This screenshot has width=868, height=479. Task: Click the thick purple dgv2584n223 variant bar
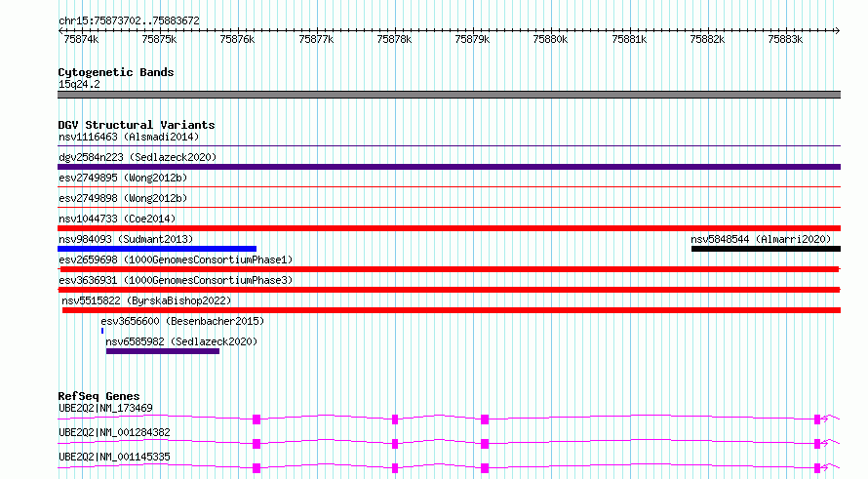[x=449, y=167]
